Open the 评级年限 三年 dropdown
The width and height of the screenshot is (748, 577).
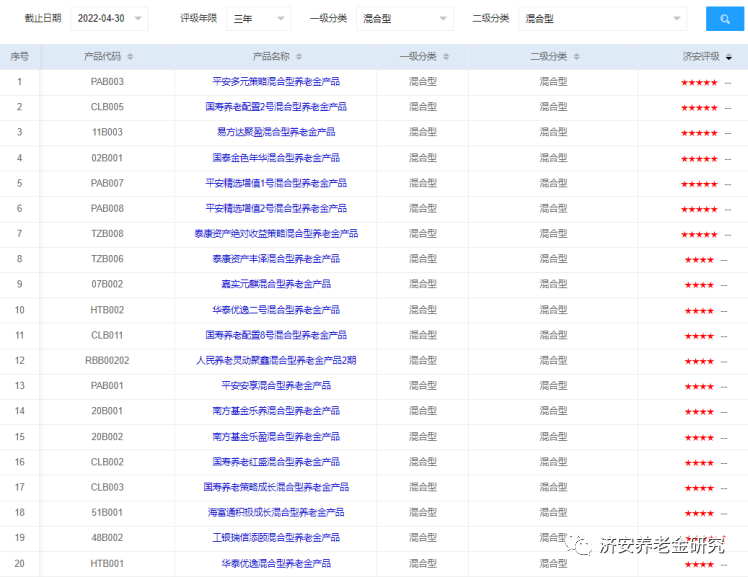pos(259,19)
